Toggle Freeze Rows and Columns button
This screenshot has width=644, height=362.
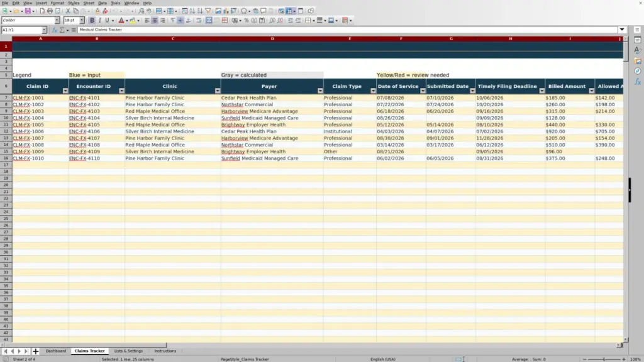click(289, 11)
